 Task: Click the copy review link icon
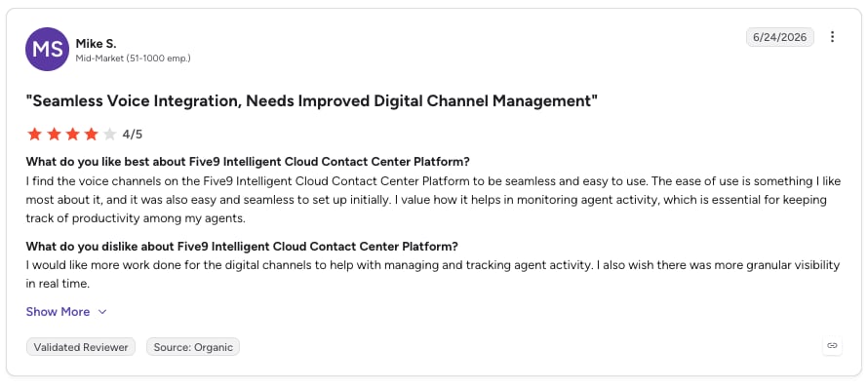[832, 346]
